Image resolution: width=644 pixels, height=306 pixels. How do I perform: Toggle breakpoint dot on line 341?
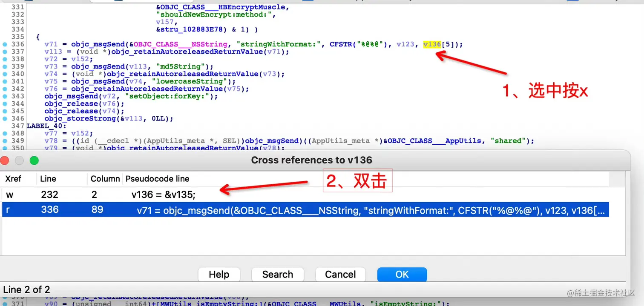5,81
